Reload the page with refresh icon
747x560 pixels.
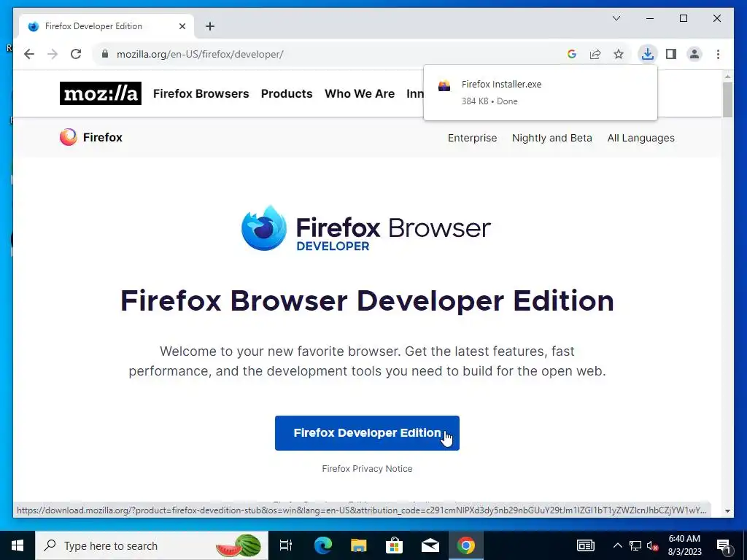[x=76, y=54]
